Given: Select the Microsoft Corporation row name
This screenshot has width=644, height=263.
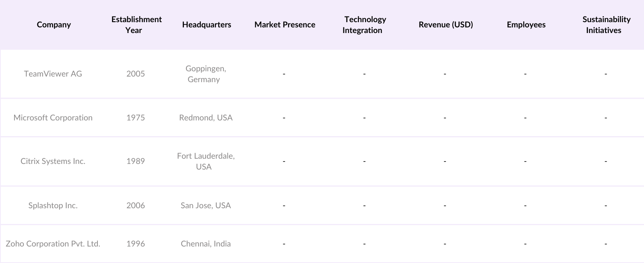Looking at the screenshot, I should point(53,118).
